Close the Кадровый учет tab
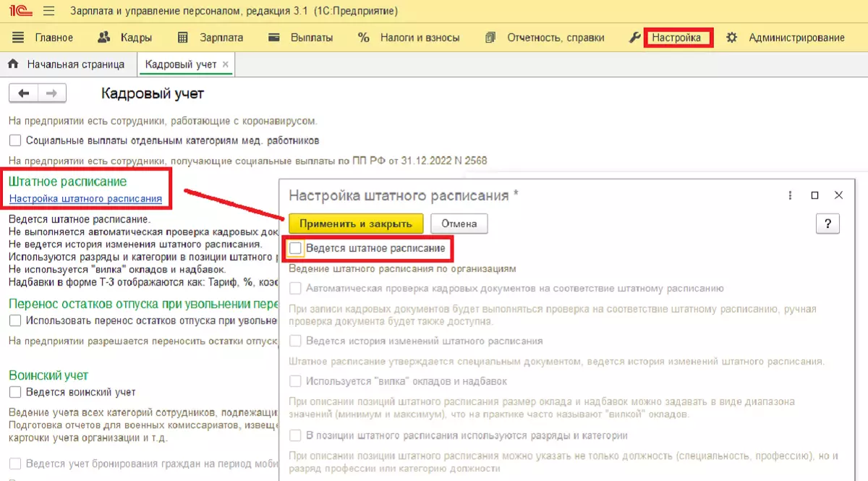 [x=225, y=64]
